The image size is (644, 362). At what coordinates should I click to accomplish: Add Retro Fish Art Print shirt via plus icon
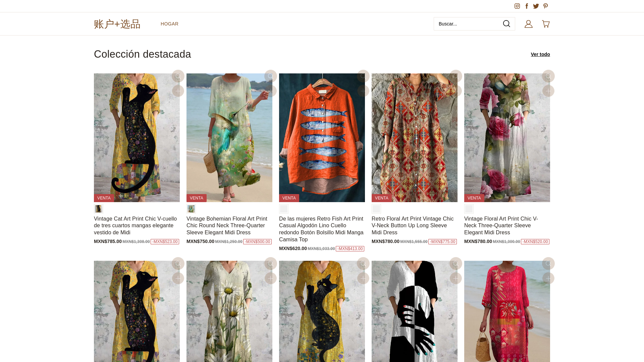[x=363, y=91]
